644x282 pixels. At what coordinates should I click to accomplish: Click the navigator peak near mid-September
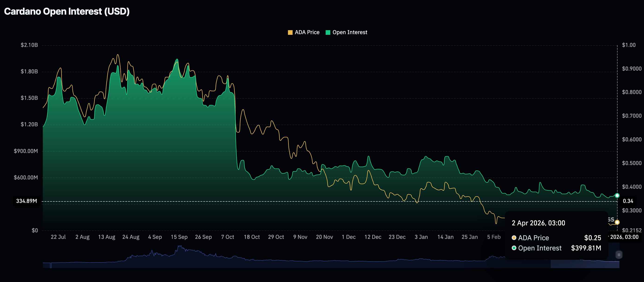(x=179, y=247)
